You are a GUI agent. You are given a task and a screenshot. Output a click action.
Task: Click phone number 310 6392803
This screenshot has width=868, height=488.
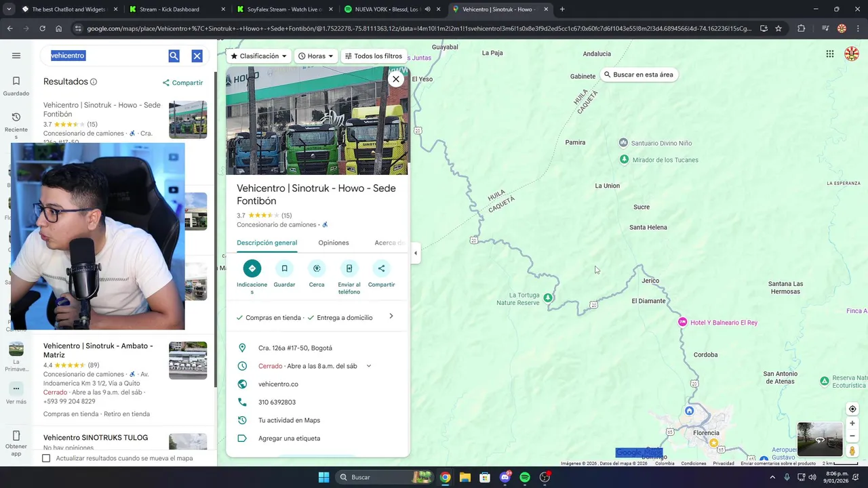click(x=277, y=402)
